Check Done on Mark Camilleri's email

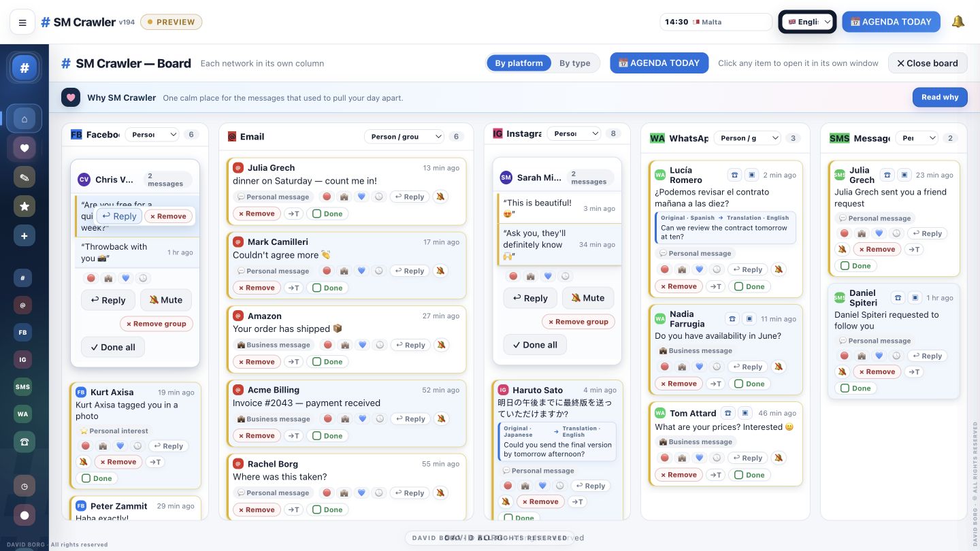(x=327, y=288)
